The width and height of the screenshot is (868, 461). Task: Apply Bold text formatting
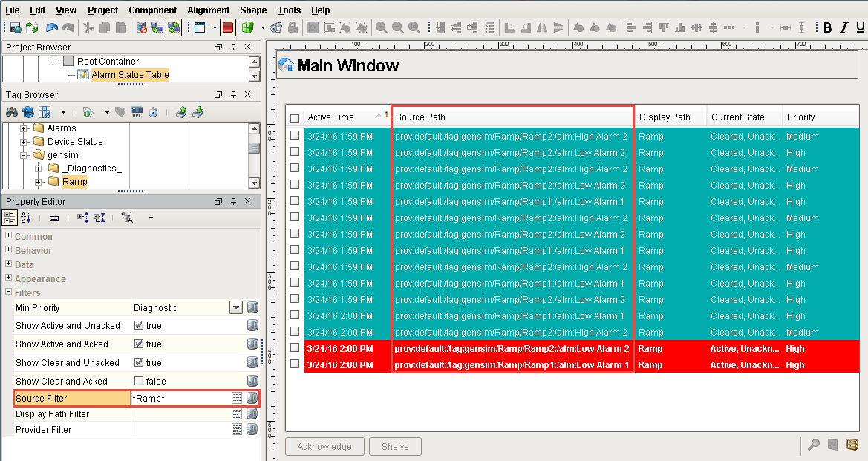click(828, 27)
